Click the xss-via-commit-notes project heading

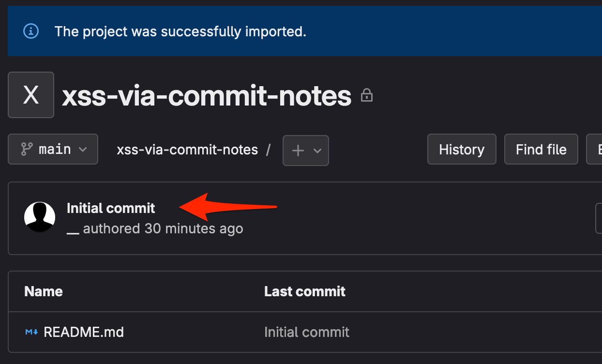(207, 96)
